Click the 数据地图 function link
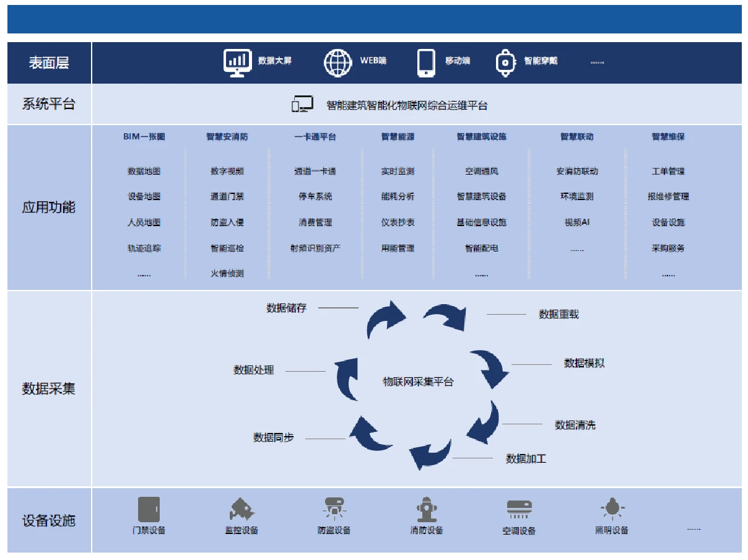This screenshot has width=748, height=560. click(144, 172)
